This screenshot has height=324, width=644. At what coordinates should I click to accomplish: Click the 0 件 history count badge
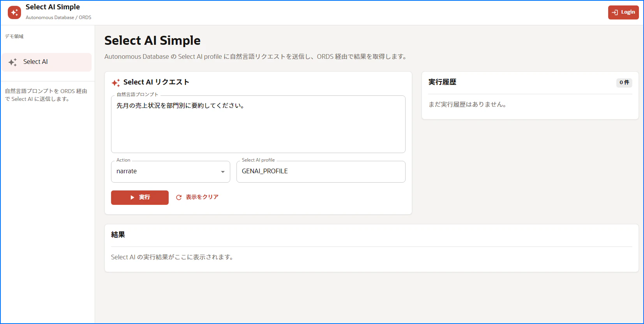624,83
